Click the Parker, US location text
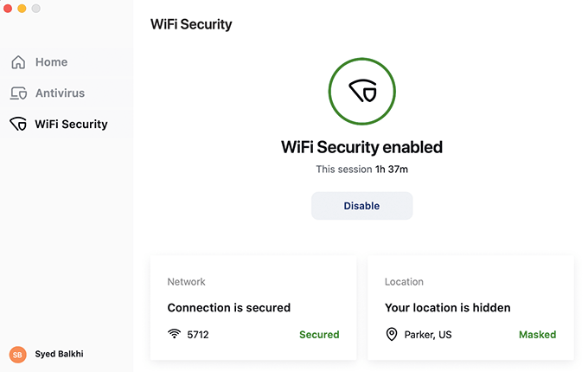The width and height of the screenshot is (588, 372). [x=428, y=334]
